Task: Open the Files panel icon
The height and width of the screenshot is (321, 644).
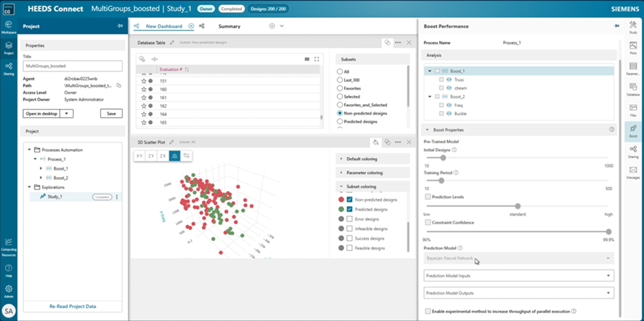Action: (x=633, y=110)
